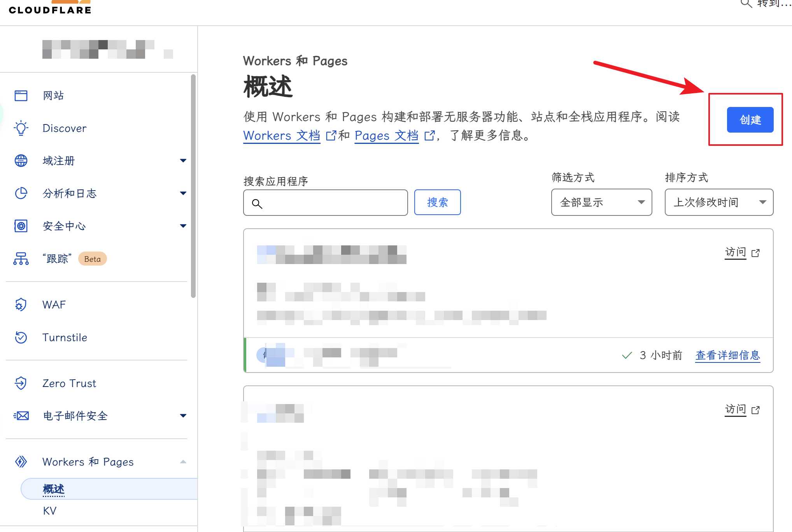This screenshot has width=792, height=532.
Task: Expand the 安全中心 menu arrow
Action: [183, 226]
